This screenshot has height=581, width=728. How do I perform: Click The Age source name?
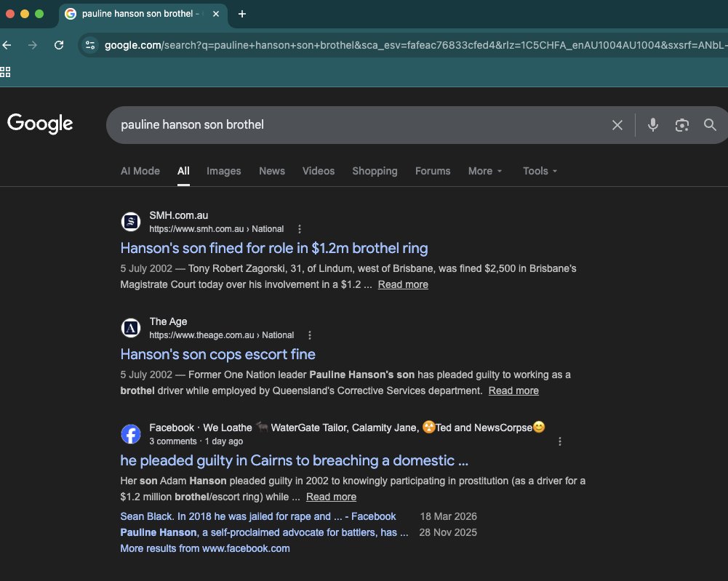pyautogui.click(x=168, y=321)
